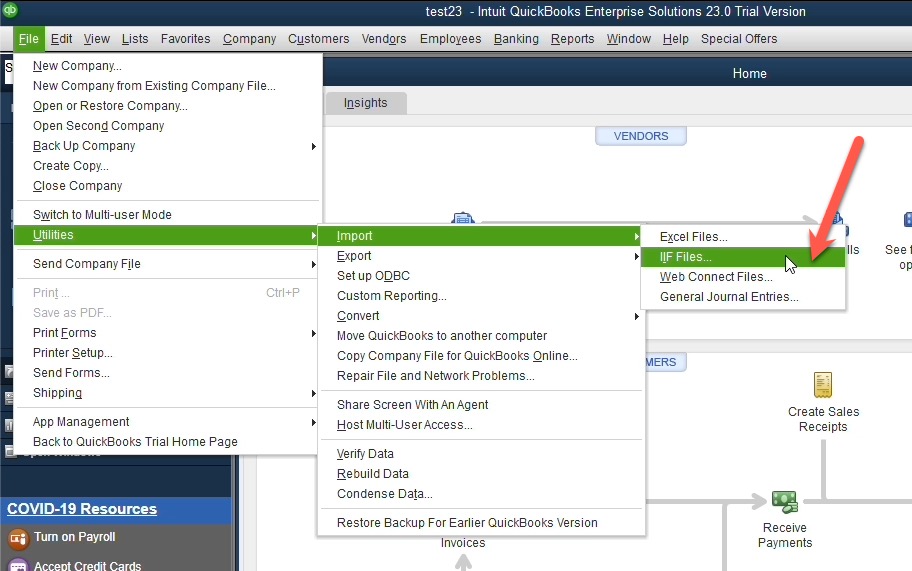Select IIF Files... import option
The width and height of the screenshot is (912, 571).
743,257
